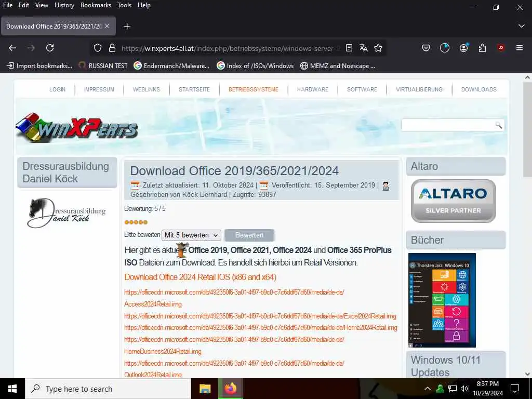532x399 pixels.
Task: Open LOGIN in site navigation
Action: [57, 89]
